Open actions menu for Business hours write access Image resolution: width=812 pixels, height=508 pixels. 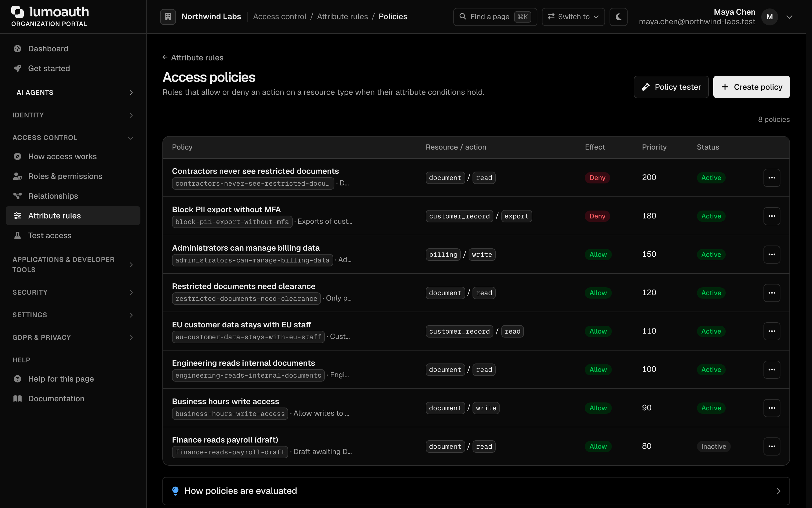772,408
